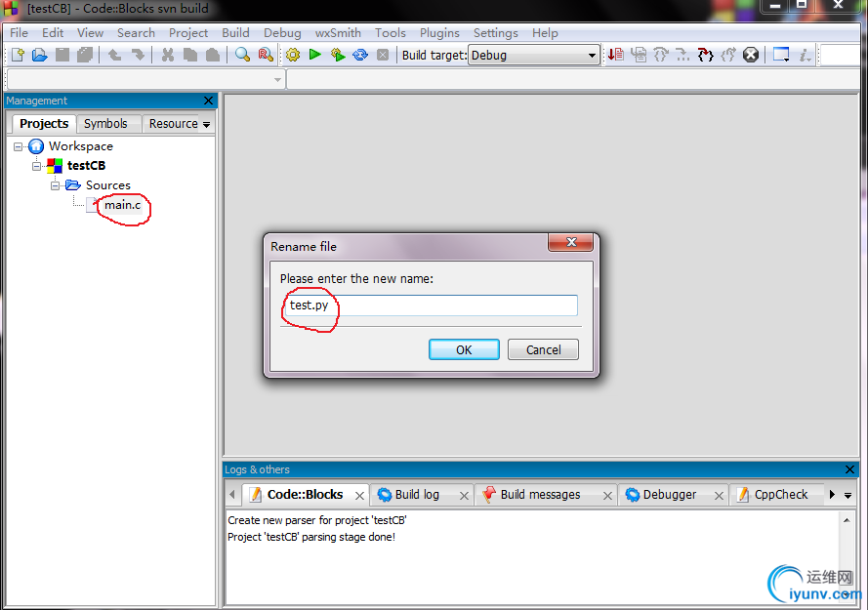Click the Open file folder icon
This screenshot has width=868, height=610.
[x=40, y=55]
